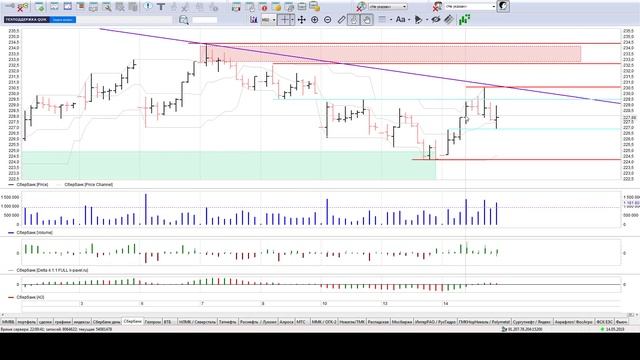Click the Сбербанк [AO] legend label
Screen dimensions: 640x360
[x=30, y=297]
